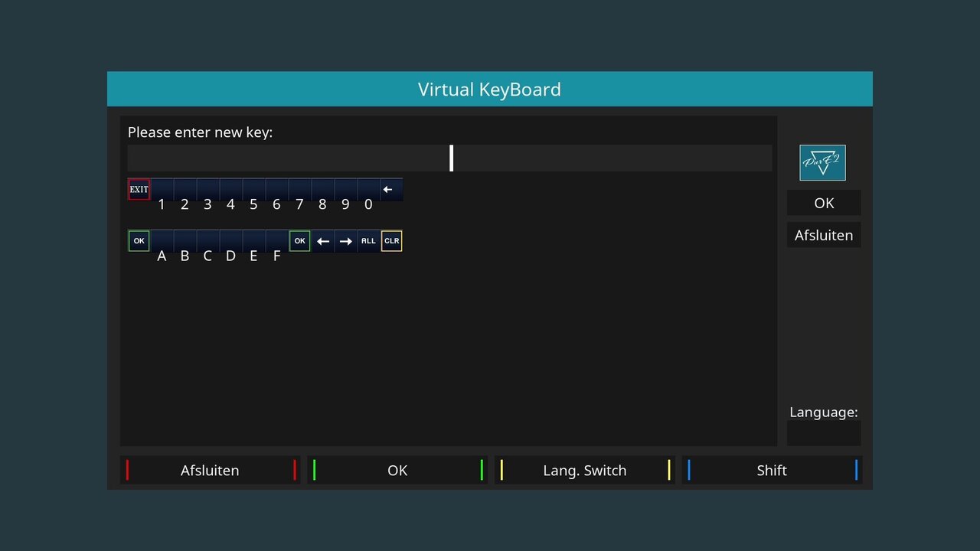Viewport: 980px width, 551px height.
Task: Click the new key text input field
Action: pos(449,158)
